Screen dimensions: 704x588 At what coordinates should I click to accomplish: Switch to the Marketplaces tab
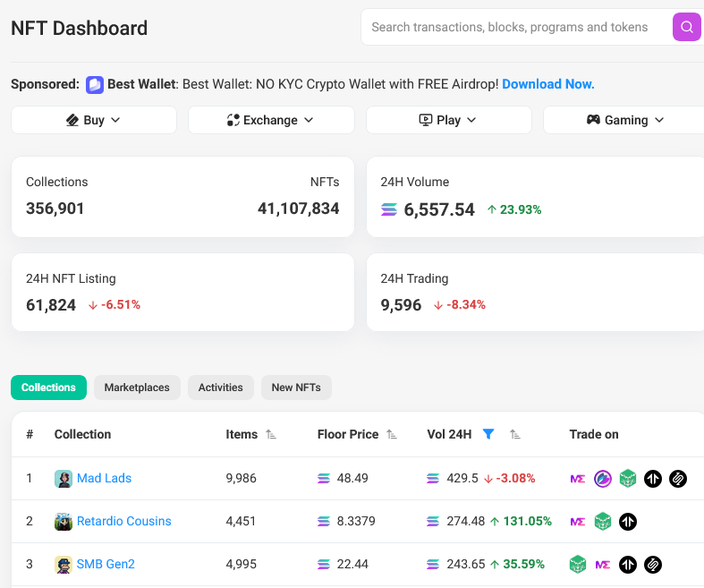[137, 388]
